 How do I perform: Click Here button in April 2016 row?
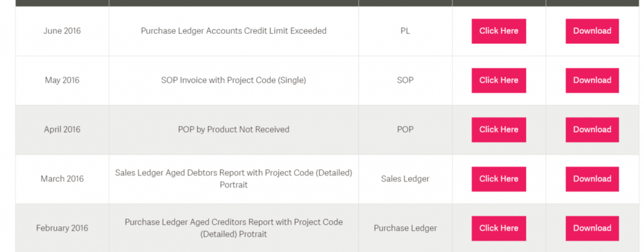click(x=498, y=130)
